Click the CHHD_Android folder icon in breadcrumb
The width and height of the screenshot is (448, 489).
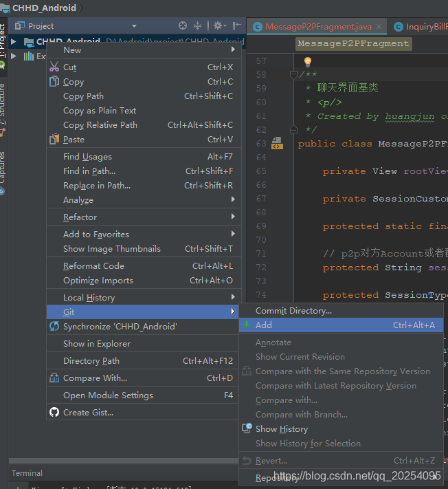pyautogui.click(x=5, y=8)
